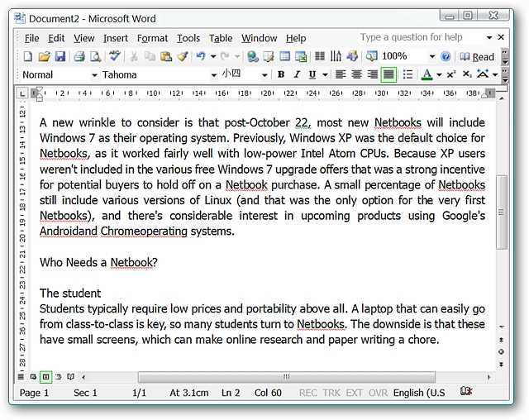Insert an Excel worksheet
The width and height of the screenshot is (529, 420).
point(301,56)
